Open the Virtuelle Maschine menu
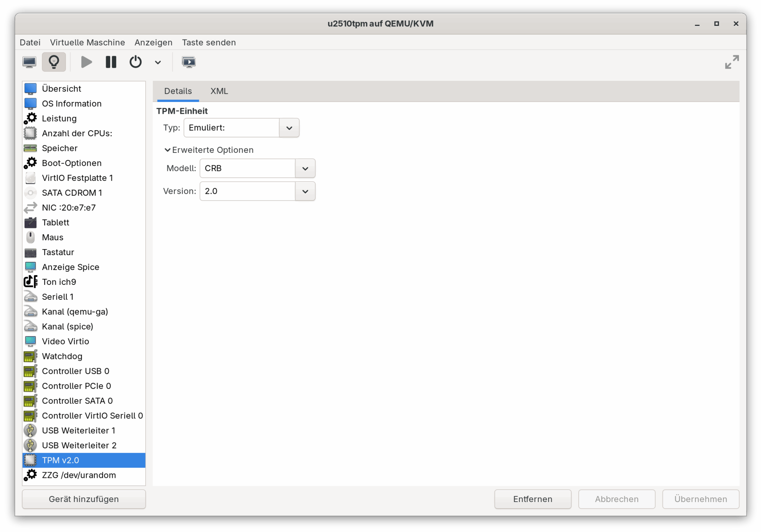This screenshot has width=761, height=532. pos(87,43)
